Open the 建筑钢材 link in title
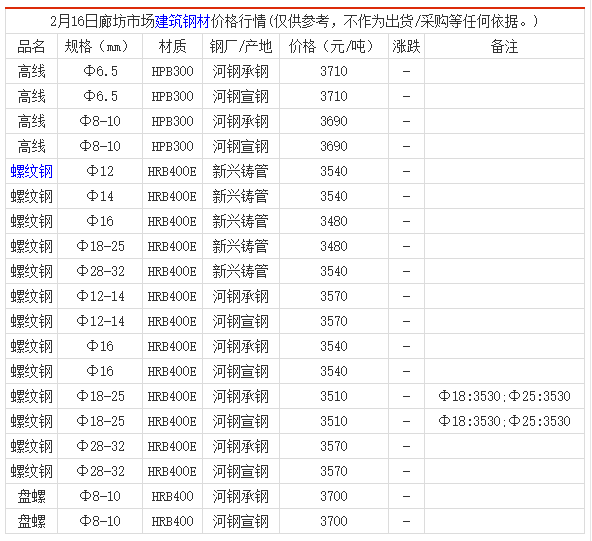Image resolution: width=592 pixels, height=541 pixels. (182, 21)
